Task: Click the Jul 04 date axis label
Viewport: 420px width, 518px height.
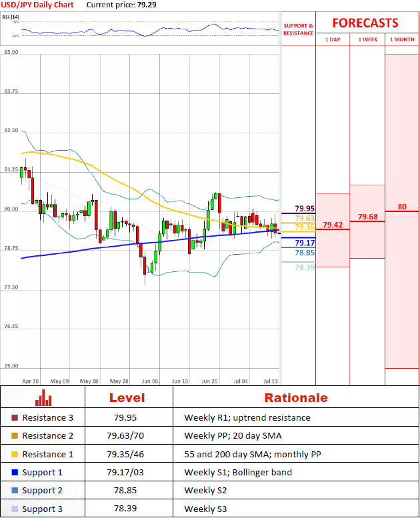Action: coord(241,381)
